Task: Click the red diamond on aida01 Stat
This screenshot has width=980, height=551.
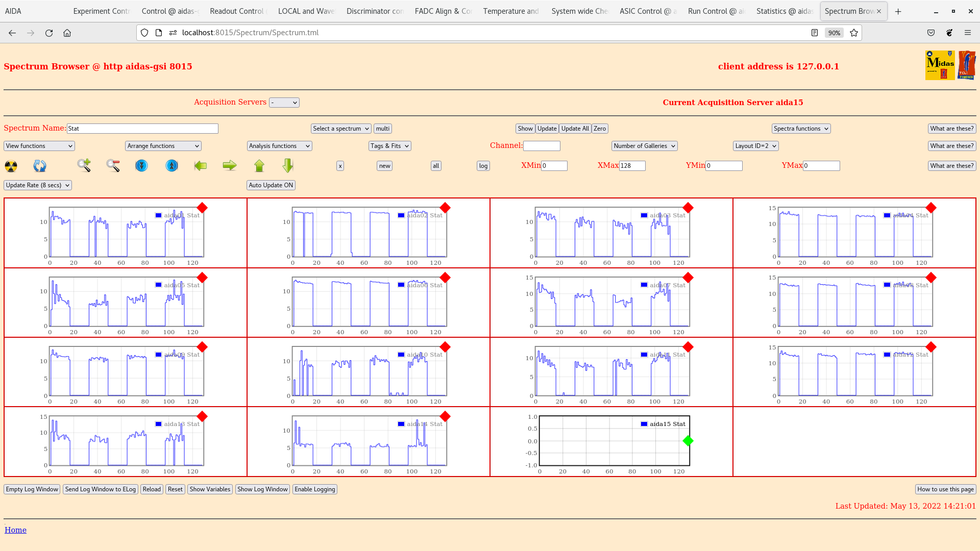Action: (x=202, y=208)
